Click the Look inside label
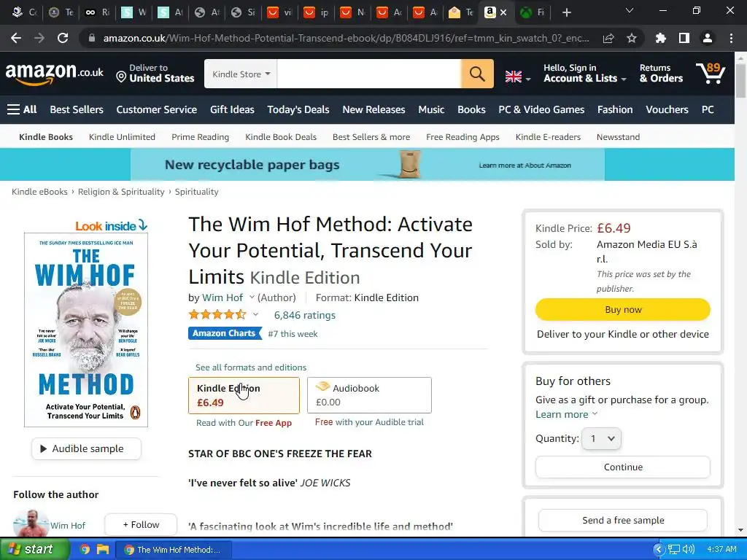The width and height of the screenshot is (747, 560). tap(111, 226)
